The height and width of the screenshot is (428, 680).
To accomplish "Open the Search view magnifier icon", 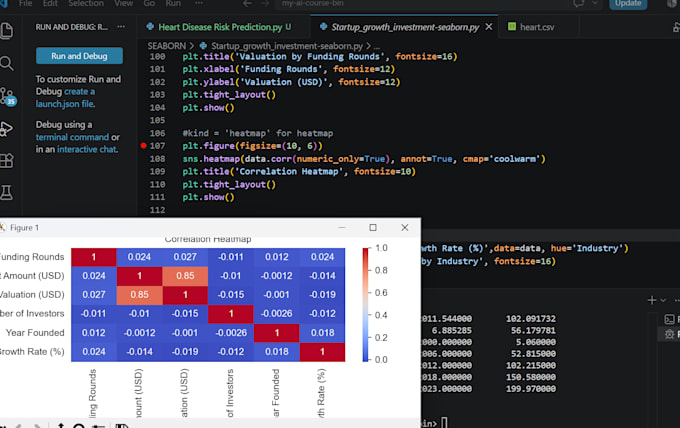I will click(x=6, y=63).
